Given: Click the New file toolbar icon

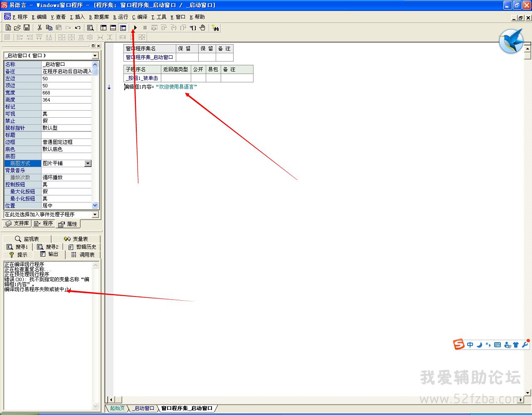Looking at the screenshot, I should [x=8, y=27].
